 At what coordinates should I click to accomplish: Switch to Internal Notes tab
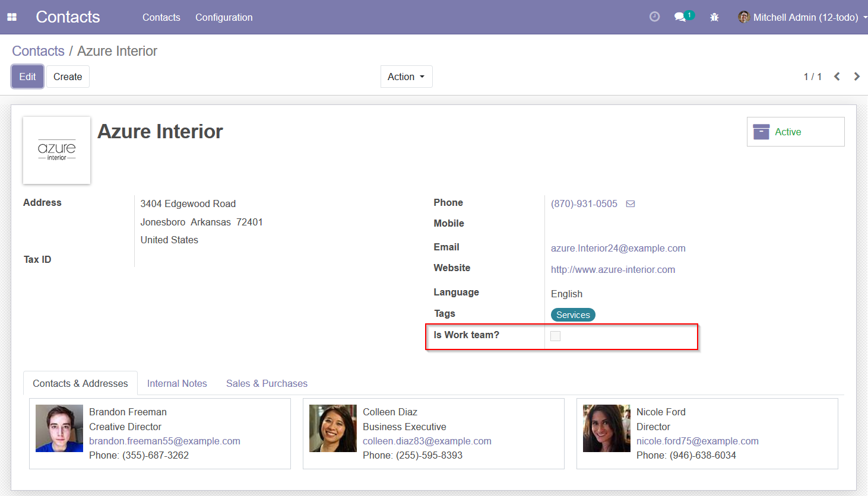177,383
